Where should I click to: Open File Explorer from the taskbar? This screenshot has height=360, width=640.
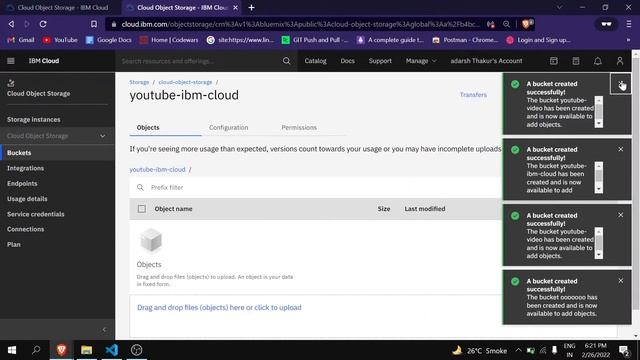pos(86,350)
